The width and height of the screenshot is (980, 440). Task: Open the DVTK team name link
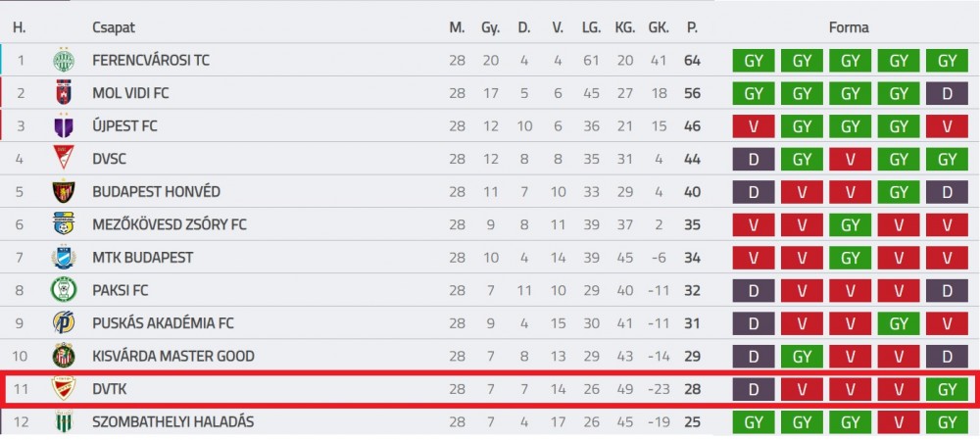coord(110,389)
